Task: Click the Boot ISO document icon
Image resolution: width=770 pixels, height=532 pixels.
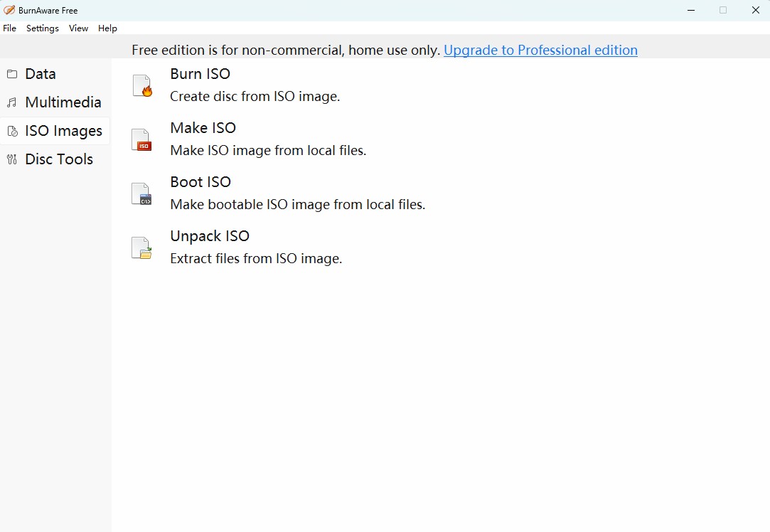Action: tap(142, 193)
